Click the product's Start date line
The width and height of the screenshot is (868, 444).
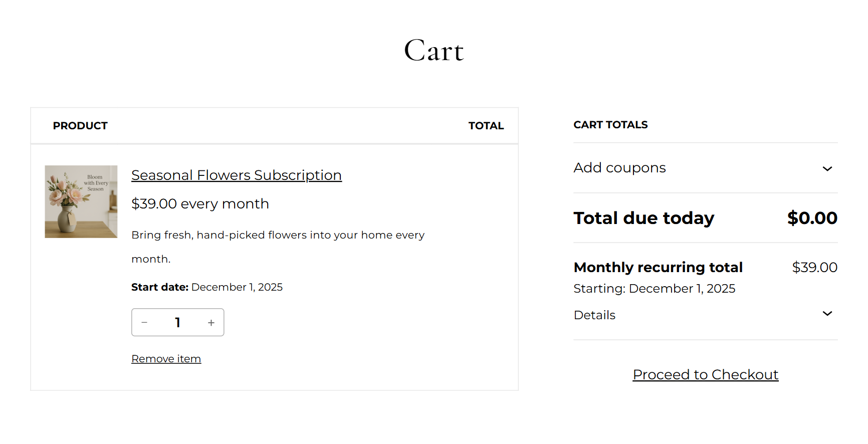coord(206,287)
